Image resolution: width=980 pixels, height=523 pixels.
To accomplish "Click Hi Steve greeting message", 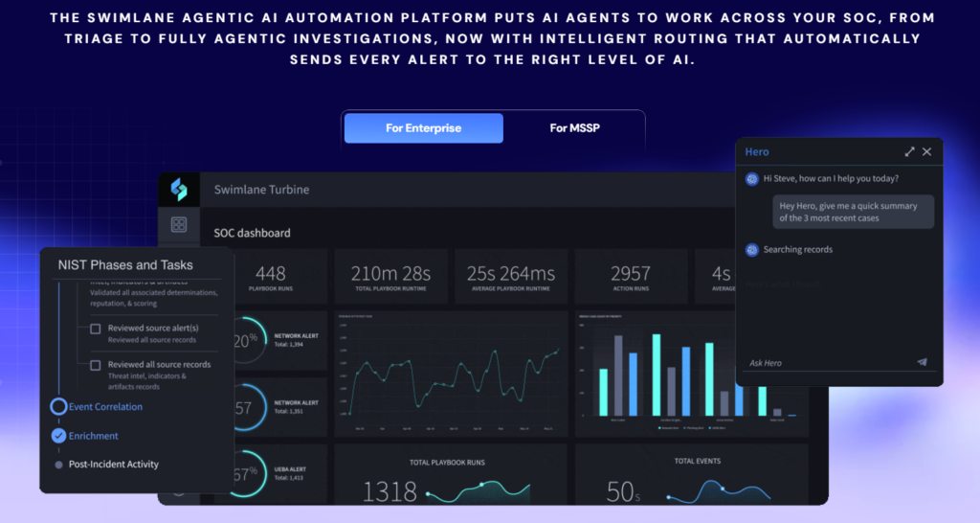I will 831,179.
